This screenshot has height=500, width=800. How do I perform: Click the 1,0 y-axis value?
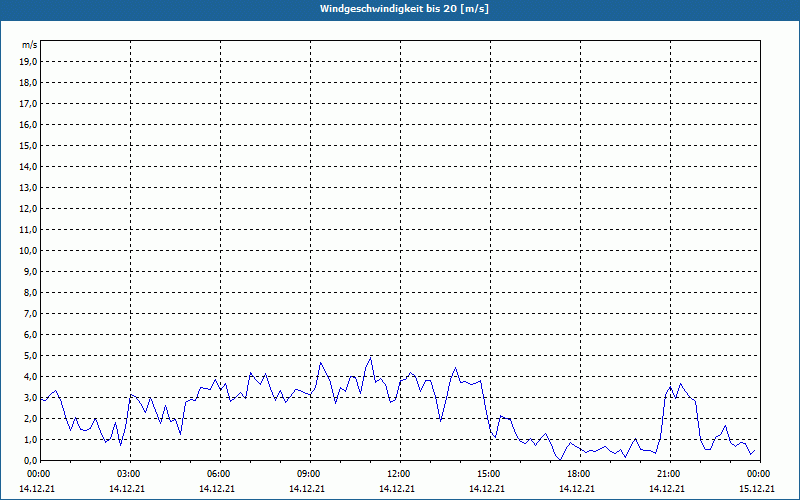coord(30,439)
